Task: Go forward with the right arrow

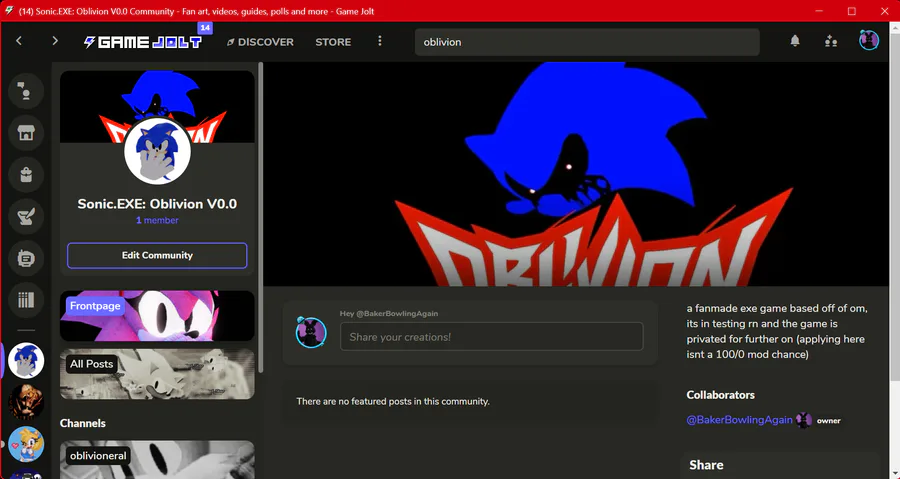Action: [55, 41]
